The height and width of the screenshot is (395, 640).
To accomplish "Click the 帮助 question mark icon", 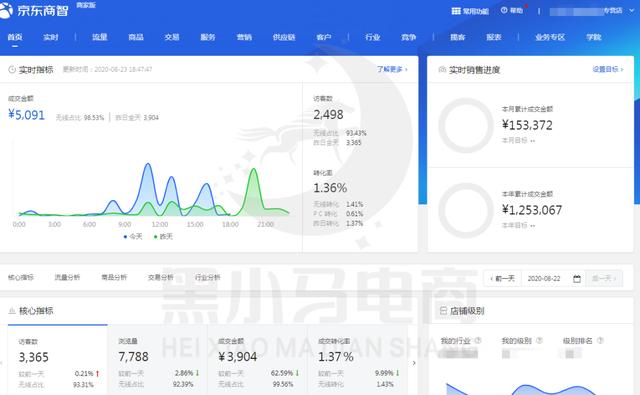I will tap(504, 10).
